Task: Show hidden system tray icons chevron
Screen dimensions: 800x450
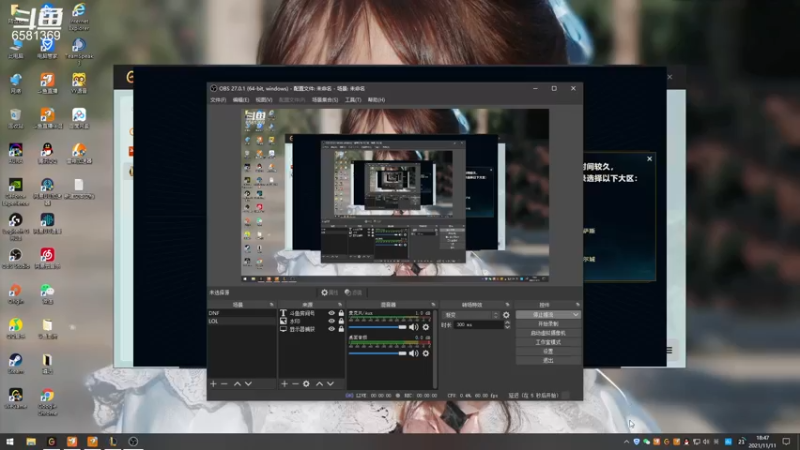Action: click(627, 442)
